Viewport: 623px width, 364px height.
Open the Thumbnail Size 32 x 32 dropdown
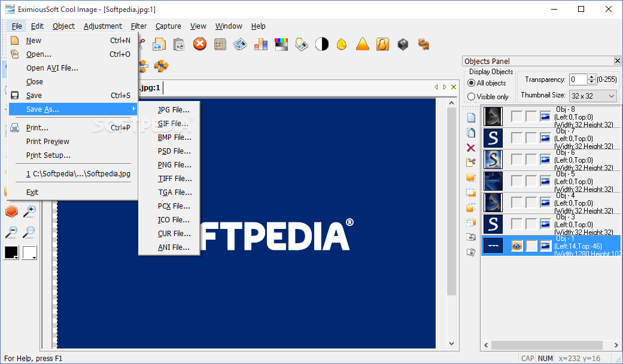[593, 96]
